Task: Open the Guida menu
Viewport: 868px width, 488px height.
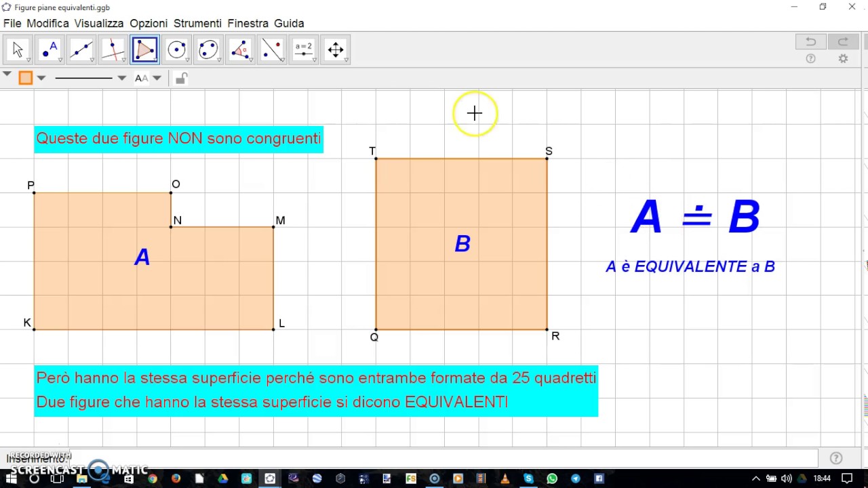Action: click(289, 23)
